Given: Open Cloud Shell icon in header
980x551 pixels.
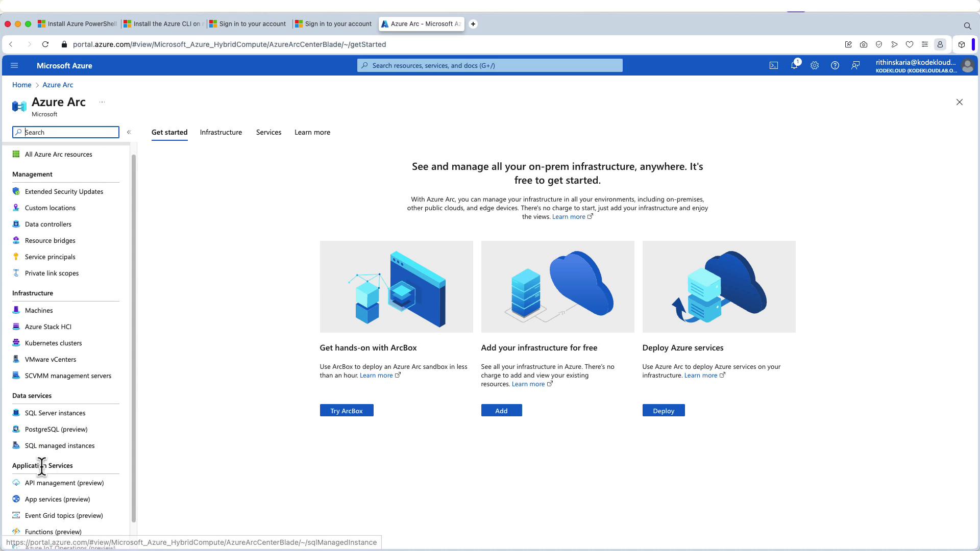Looking at the screenshot, I should [x=774, y=65].
